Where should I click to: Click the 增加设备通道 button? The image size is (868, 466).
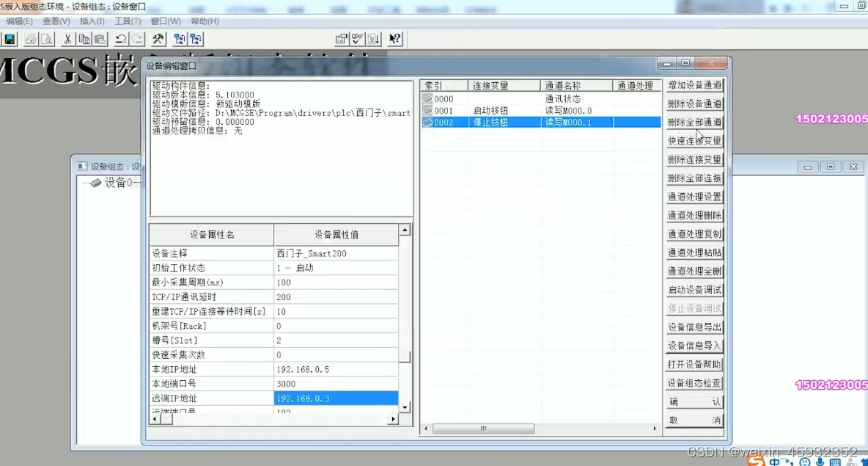tap(694, 85)
